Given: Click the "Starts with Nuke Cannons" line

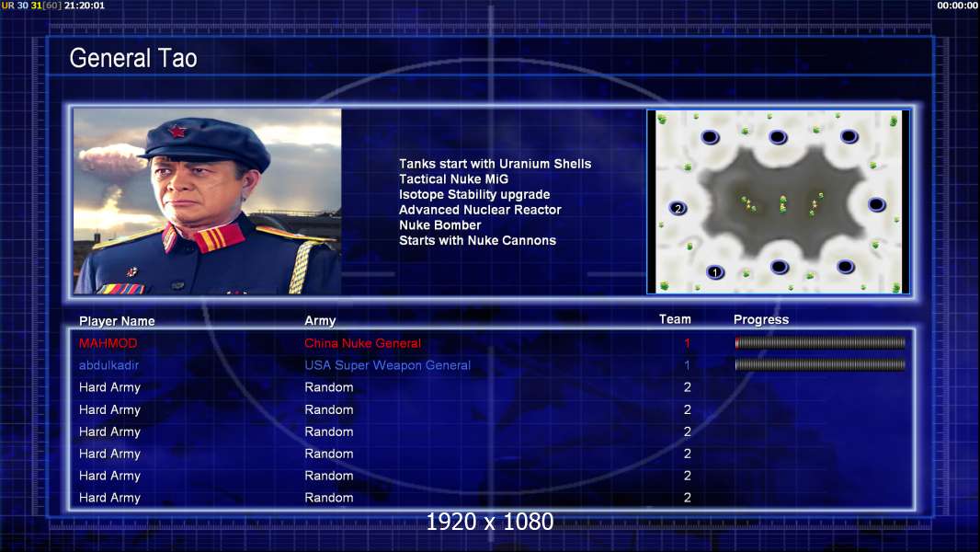Looking at the screenshot, I should pos(477,241).
